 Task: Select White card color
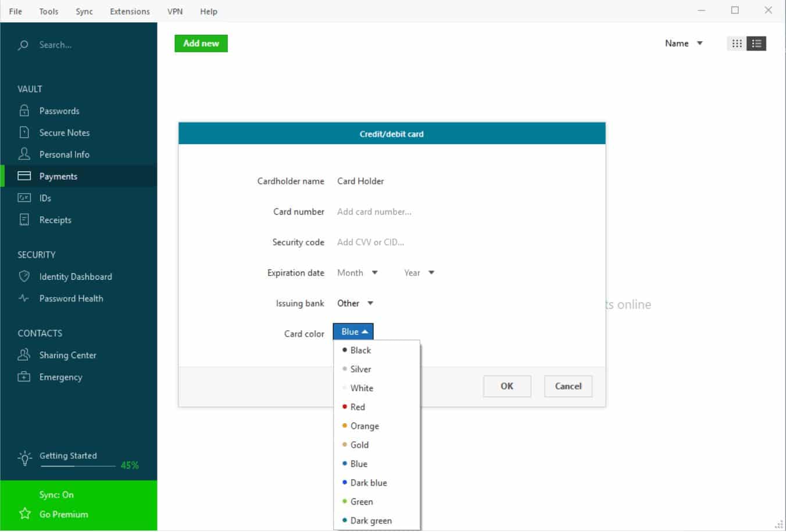(x=377, y=388)
